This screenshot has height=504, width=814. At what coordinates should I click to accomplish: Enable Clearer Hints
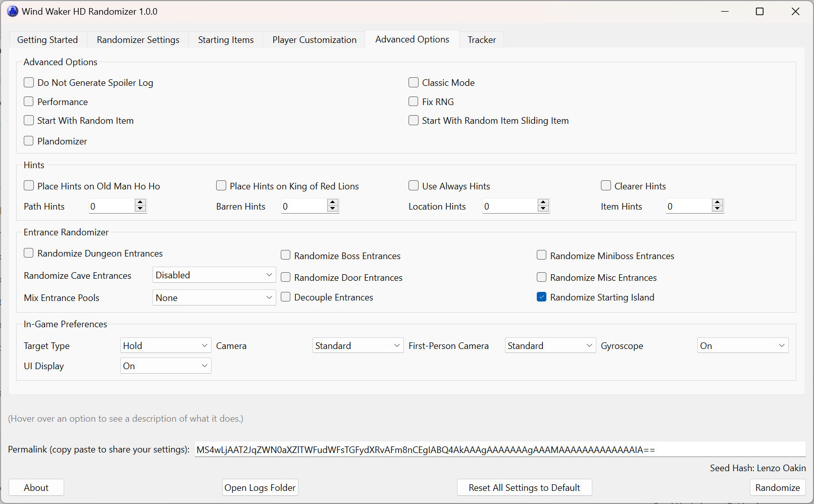point(606,186)
